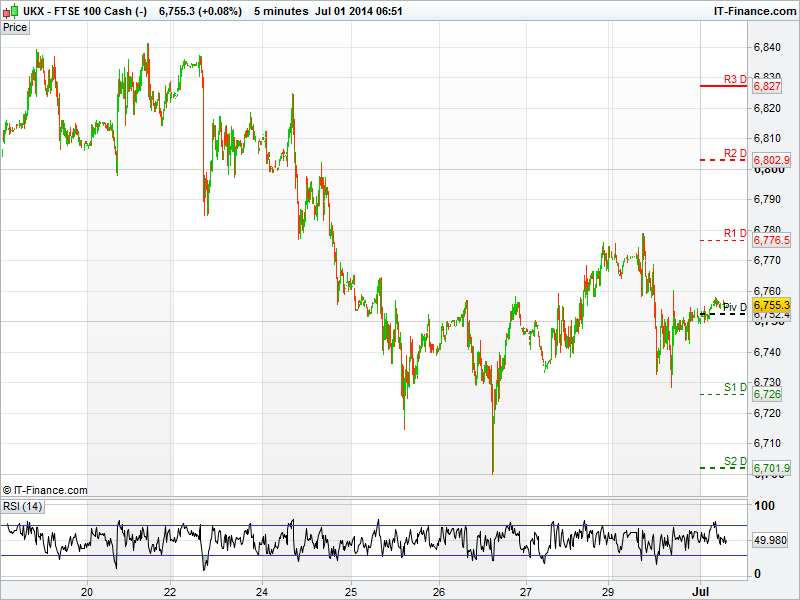
Task: Select the S2 D support line label
Action: (x=736, y=461)
